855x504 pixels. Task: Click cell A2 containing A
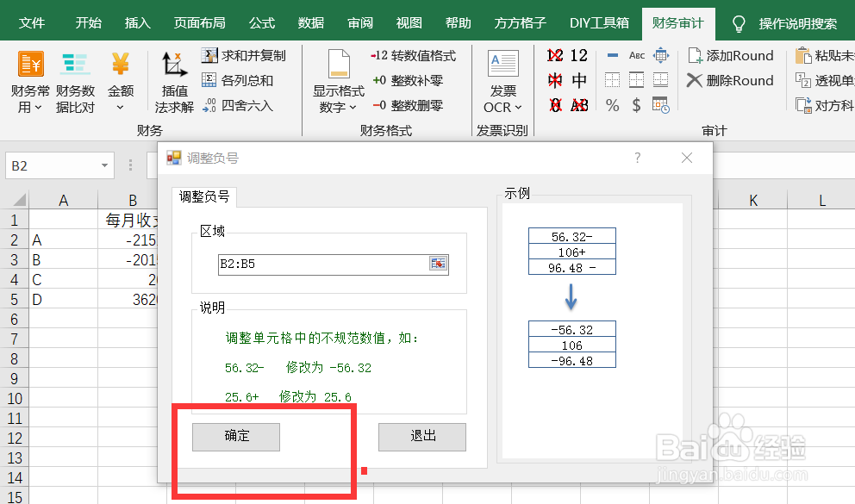[63, 240]
